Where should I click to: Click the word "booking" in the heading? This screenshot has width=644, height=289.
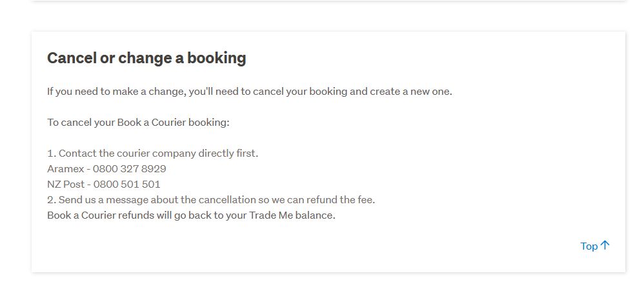point(216,58)
